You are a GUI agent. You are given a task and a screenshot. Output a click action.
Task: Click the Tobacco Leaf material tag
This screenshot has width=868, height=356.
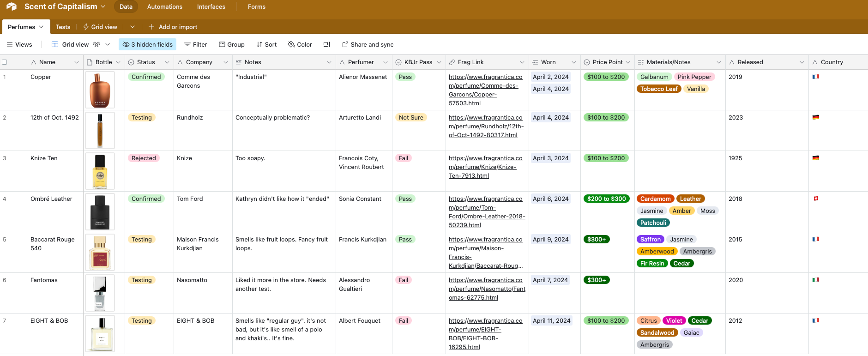click(x=659, y=89)
